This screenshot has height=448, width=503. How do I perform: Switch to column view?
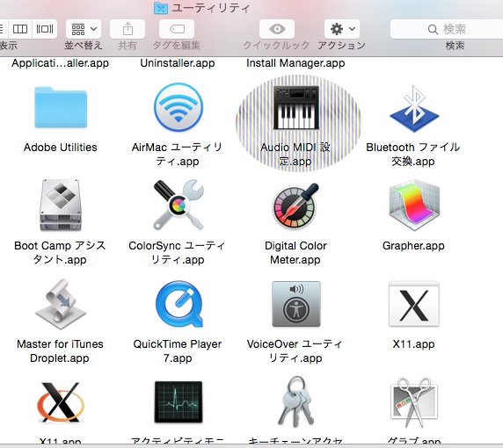20,29
